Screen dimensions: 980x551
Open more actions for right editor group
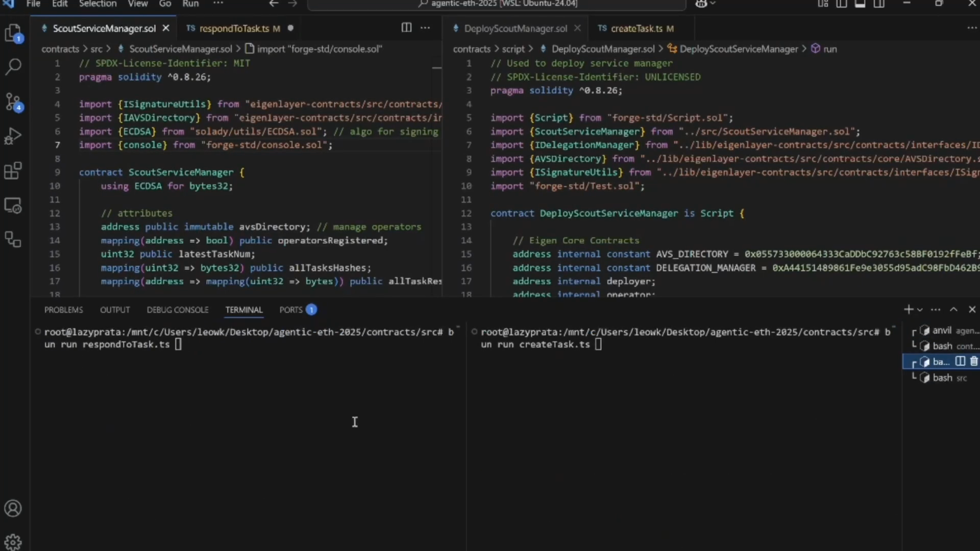tap(972, 28)
